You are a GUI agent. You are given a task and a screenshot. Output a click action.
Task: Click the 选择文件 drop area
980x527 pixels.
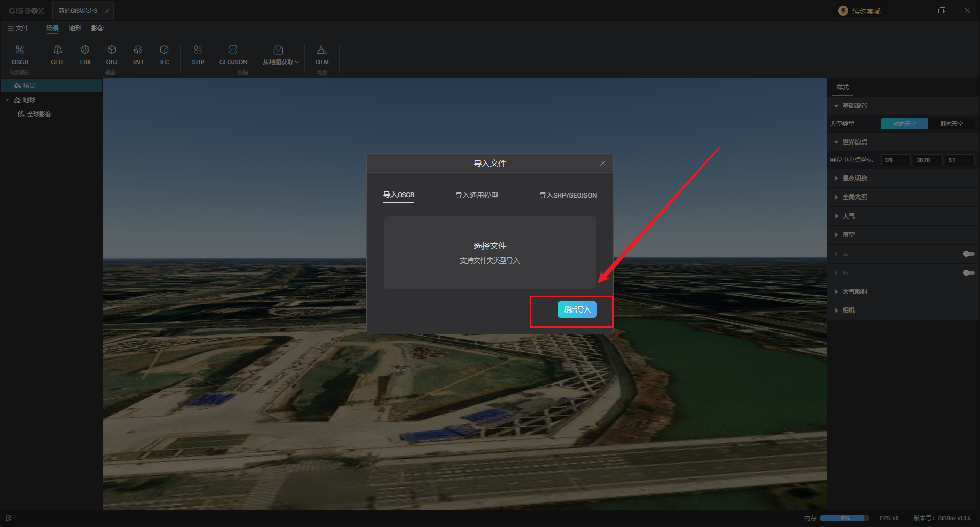(x=489, y=252)
